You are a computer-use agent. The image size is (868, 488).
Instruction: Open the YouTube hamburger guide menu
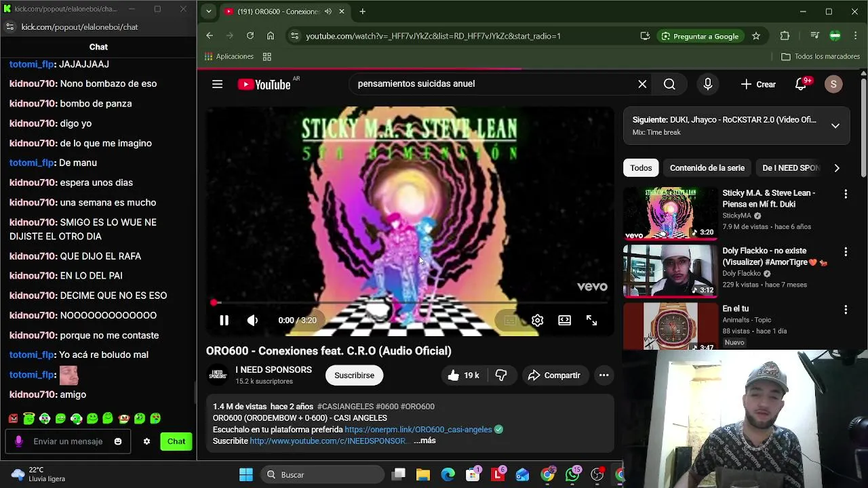coord(217,84)
